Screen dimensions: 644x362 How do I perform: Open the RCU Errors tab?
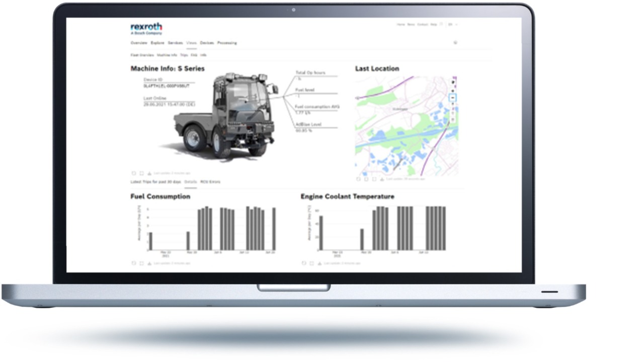210,182
